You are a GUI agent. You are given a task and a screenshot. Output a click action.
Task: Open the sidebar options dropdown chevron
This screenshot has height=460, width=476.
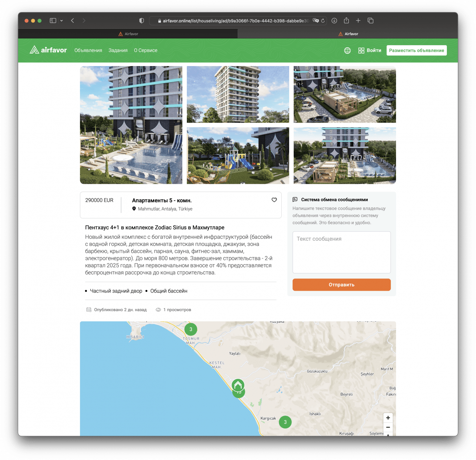pyautogui.click(x=61, y=21)
